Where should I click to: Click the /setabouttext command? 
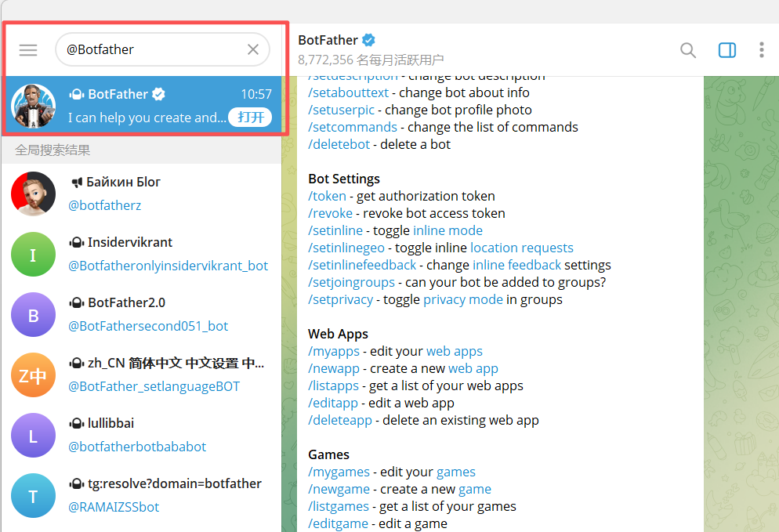pyautogui.click(x=348, y=93)
